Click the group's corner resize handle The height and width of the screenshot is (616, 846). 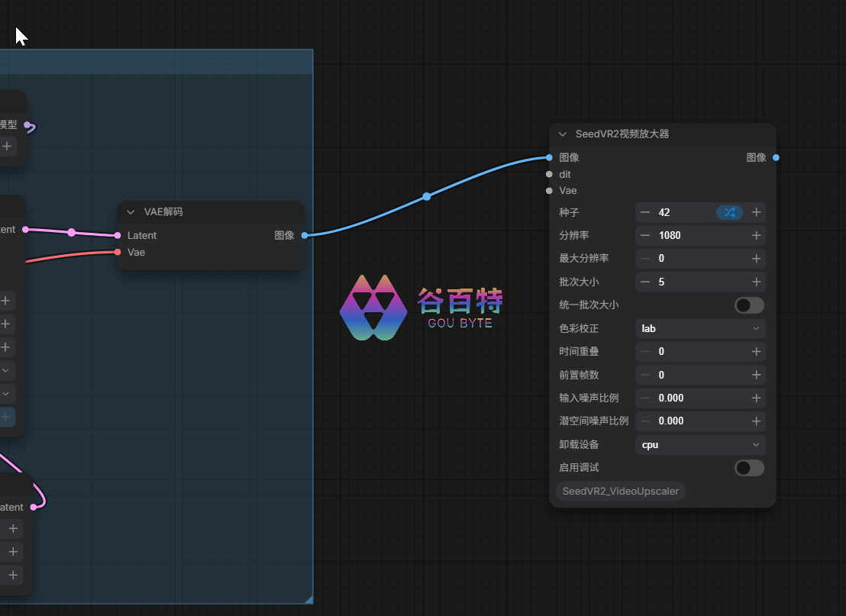[x=308, y=599]
